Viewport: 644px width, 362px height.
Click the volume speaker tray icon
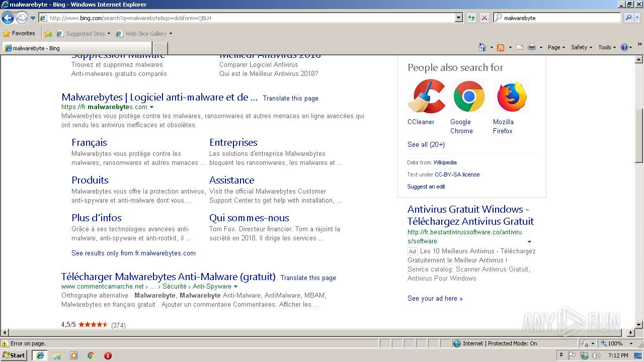click(x=596, y=355)
